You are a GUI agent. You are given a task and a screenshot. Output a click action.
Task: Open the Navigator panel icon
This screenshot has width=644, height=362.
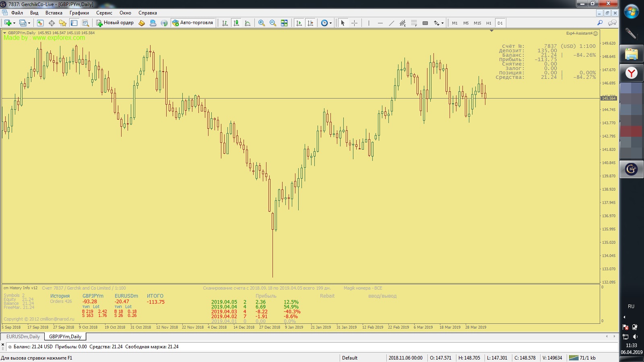(x=63, y=23)
